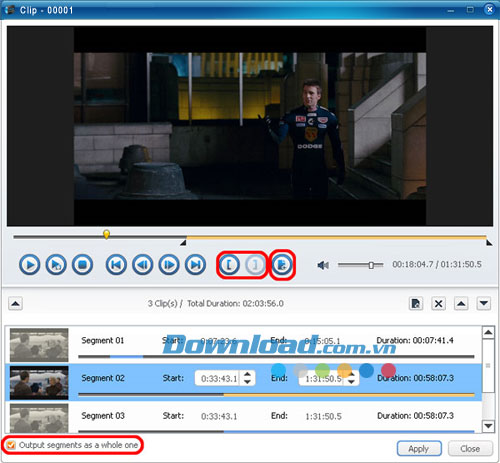Move the selected segment down

[x=484, y=304]
